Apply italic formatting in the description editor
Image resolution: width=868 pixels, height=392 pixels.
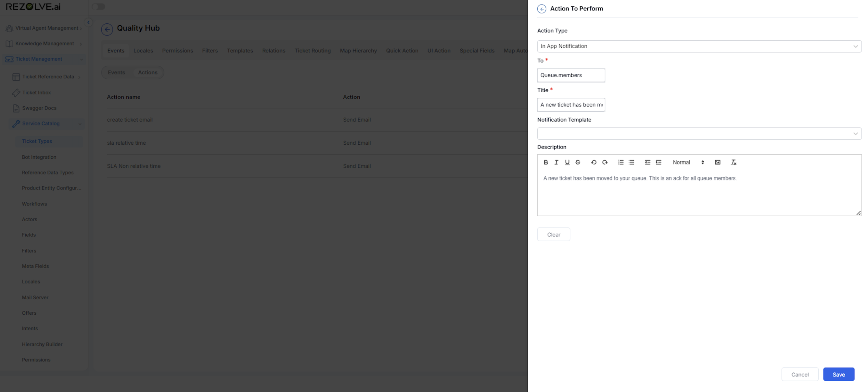pos(556,162)
